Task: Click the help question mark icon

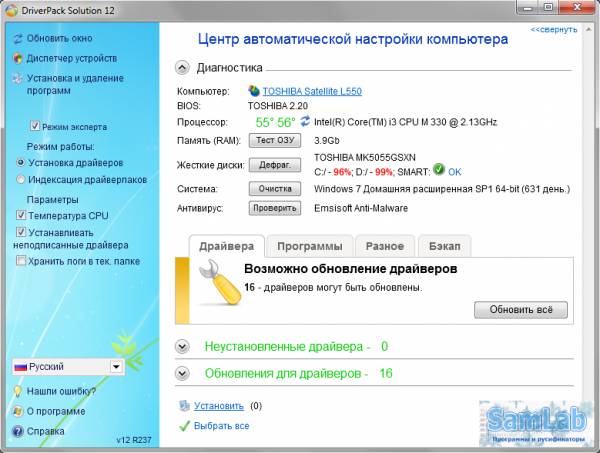Action: click(x=18, y=431)
